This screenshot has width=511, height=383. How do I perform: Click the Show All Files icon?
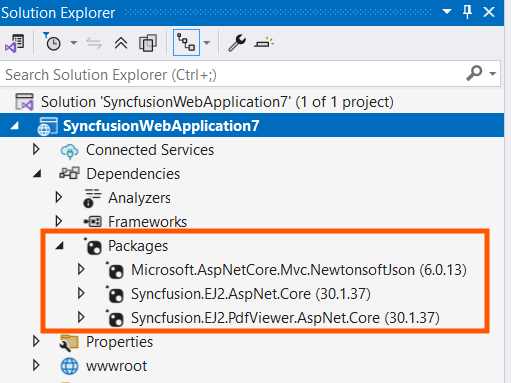(x=148, y=43)
